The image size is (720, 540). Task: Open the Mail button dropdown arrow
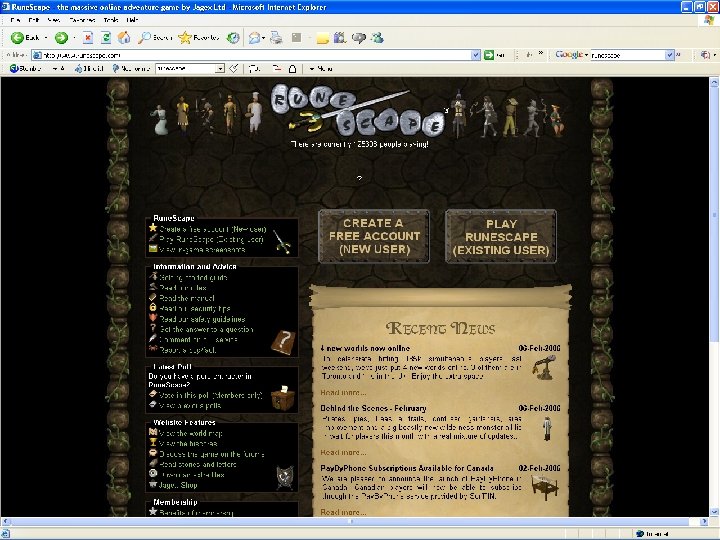pos(263,38)
